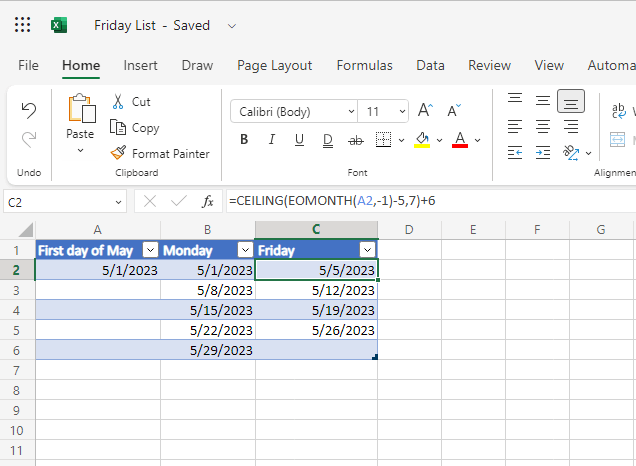
Task: Switch to the Formulas tab
Action: point(365,65)
